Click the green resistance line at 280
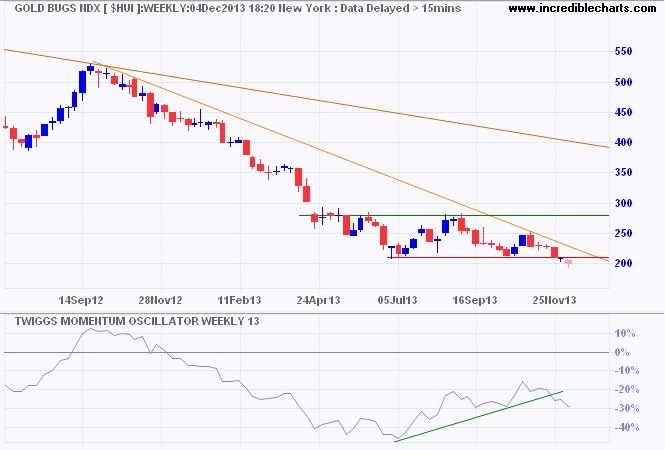This screenshot has width=665, height=450. 454,215
